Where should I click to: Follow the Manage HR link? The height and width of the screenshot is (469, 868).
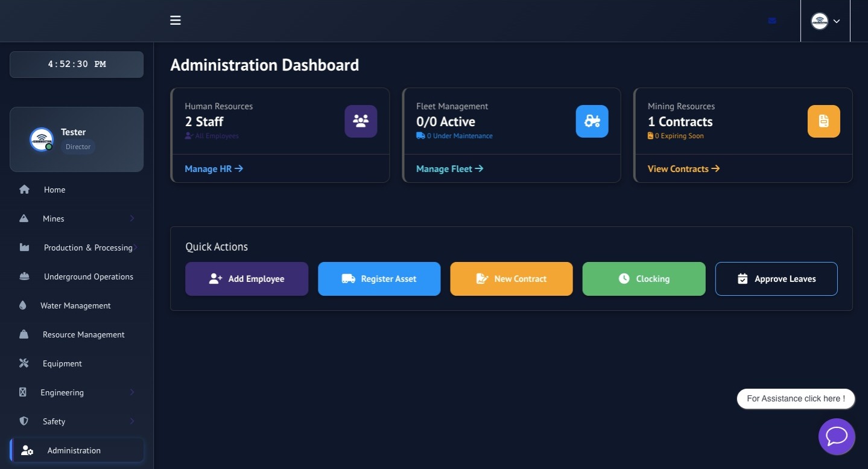pos(213,168)
